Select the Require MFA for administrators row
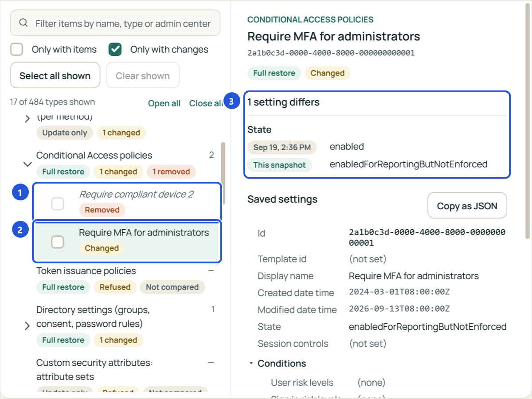The height and width of the screenshot is (399, 532). pos(127,242)
